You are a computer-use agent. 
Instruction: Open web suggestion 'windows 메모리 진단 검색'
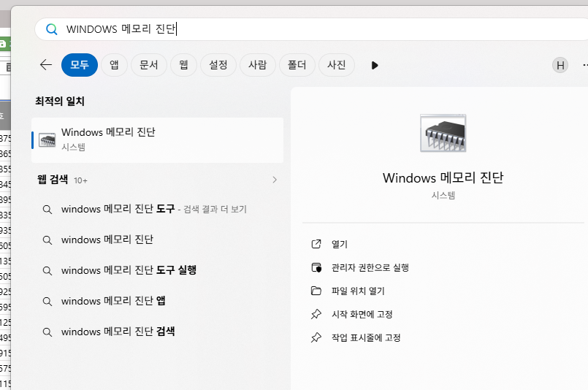158,332
